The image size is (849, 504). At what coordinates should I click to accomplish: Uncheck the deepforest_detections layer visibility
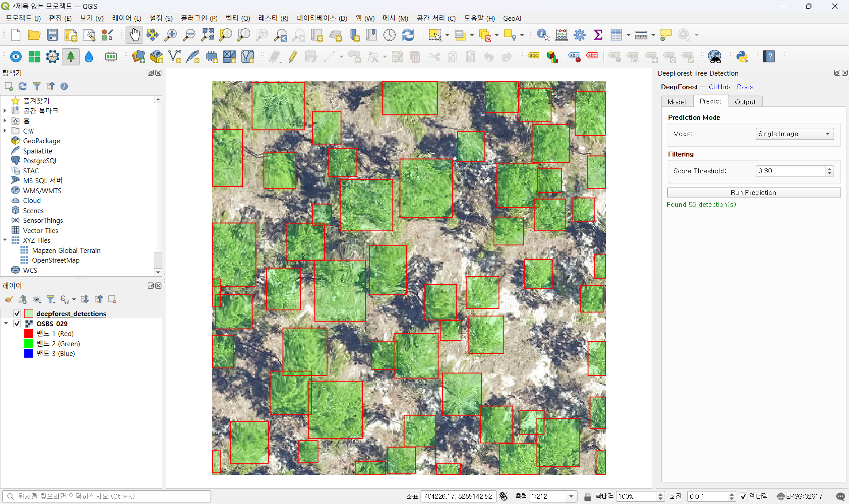(17, 313)
